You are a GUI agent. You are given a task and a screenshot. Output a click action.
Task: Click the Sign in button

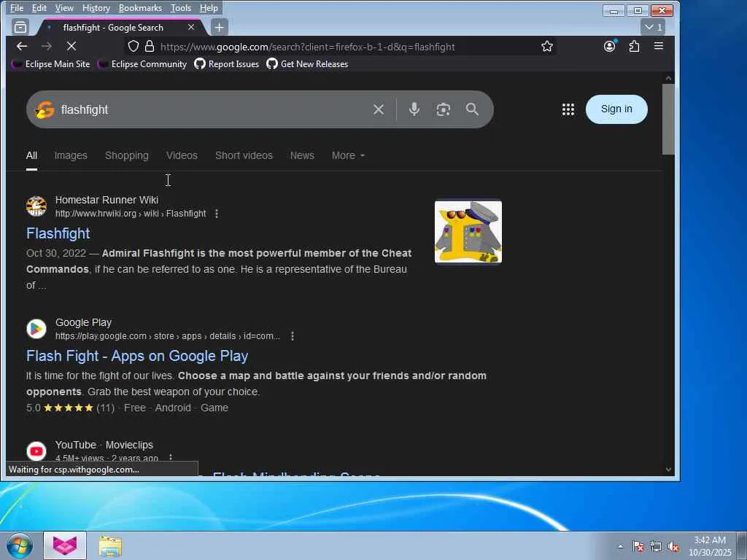tap(616, 109)
